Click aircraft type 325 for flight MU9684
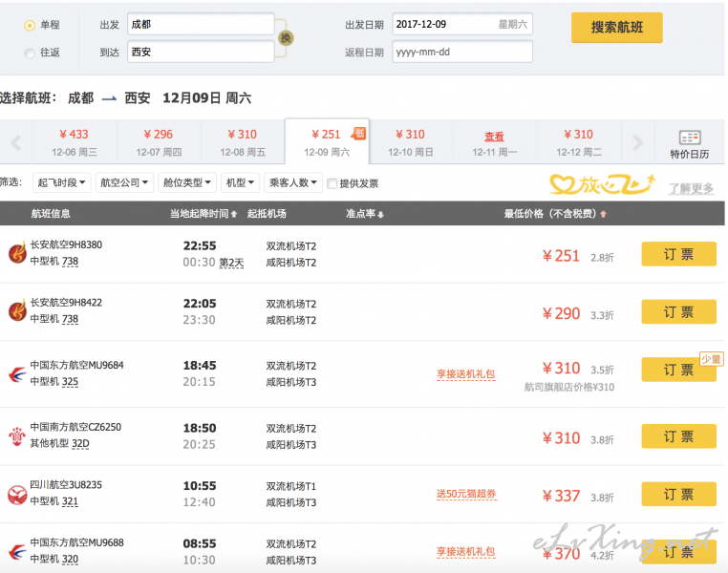Image resolution: width=728 pixels, height=573 pixels. pos(70,382)
